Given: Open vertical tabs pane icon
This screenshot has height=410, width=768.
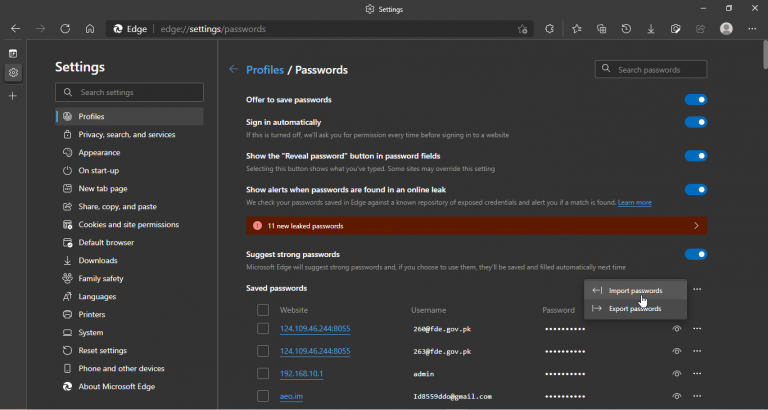Looking at the screenshot, I should coord(13,53).
